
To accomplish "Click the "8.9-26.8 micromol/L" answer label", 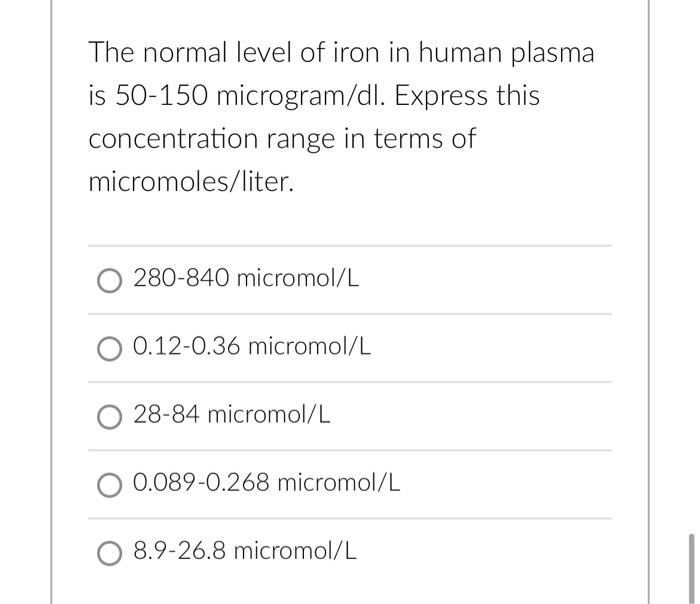I will (x=245, y=550).
